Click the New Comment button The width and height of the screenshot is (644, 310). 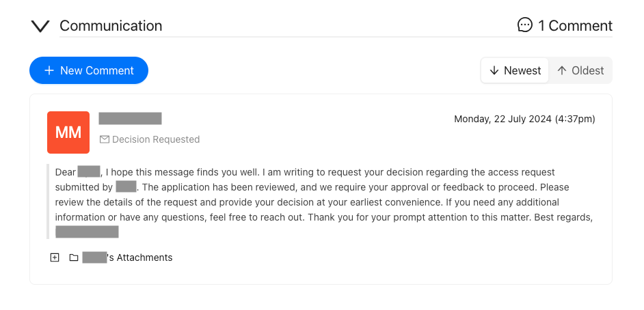point(89,70)
